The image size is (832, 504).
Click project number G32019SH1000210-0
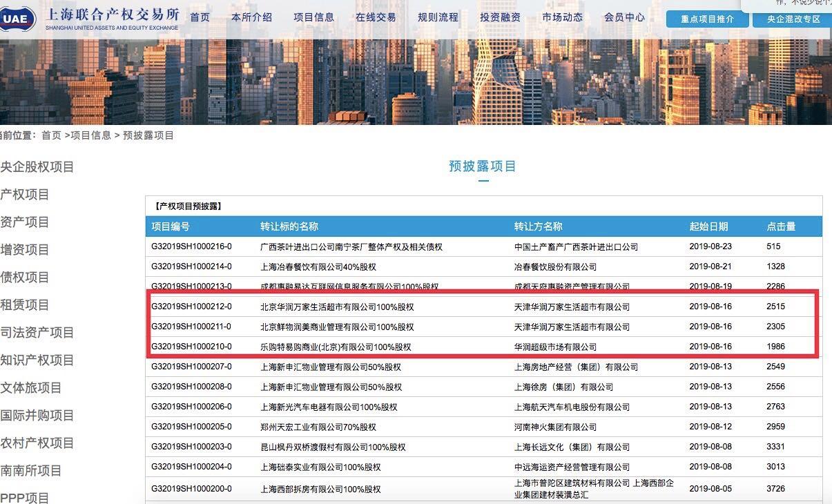pyautogui.click(x=191, y=347)
